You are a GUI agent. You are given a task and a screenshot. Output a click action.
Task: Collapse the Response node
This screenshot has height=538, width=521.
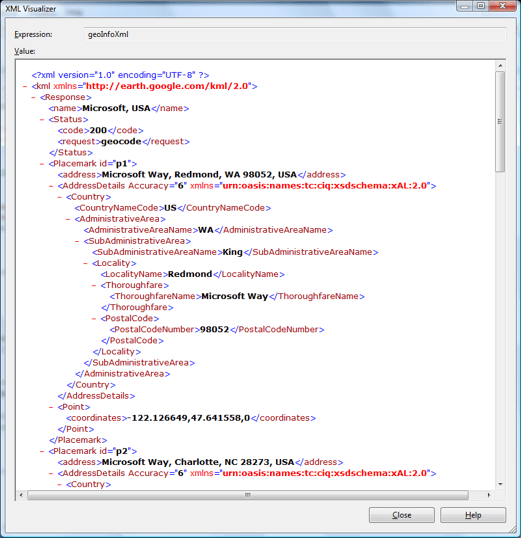pos(34,97)
